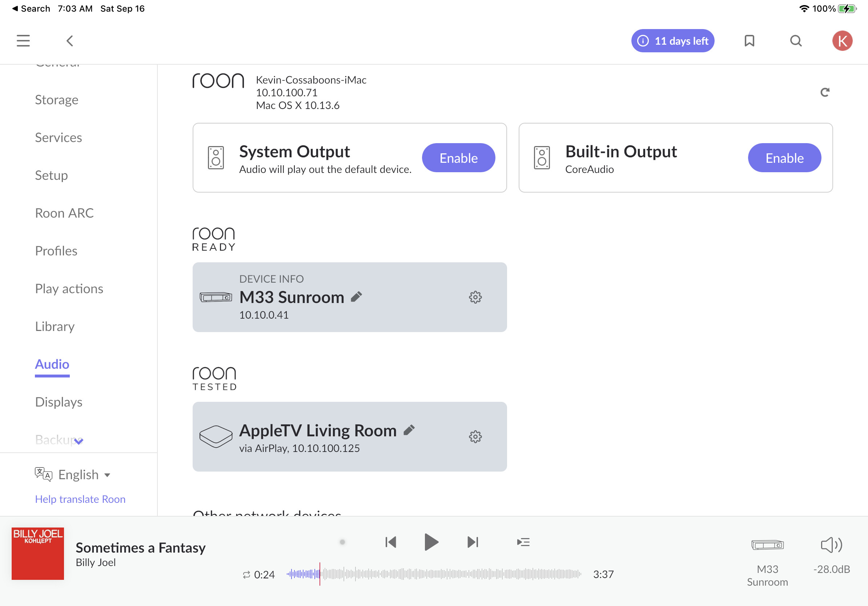Skip to the previous track
The height and width of the screenshot is (606, 868).
[390, 542]
